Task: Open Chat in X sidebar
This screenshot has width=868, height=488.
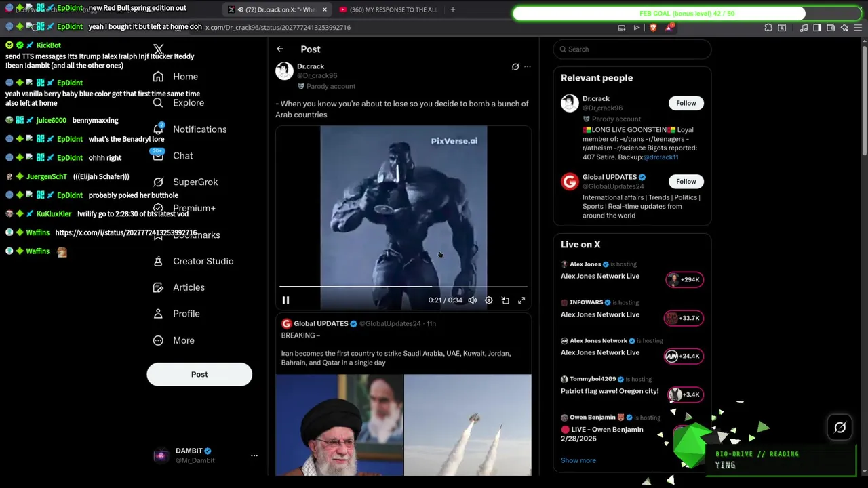Action: pyautogui.click(x=173, y=156)
